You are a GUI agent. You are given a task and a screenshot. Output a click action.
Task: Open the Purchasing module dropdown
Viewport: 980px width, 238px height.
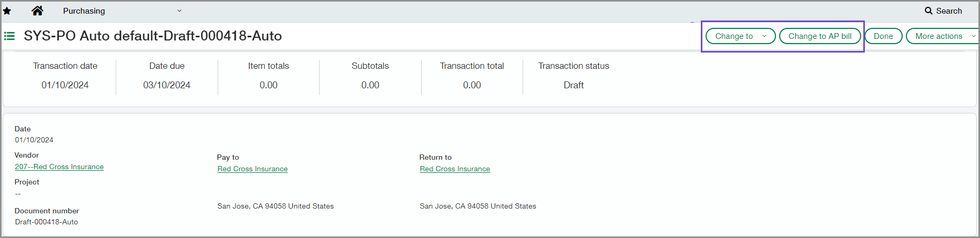[x=179, y=11]
